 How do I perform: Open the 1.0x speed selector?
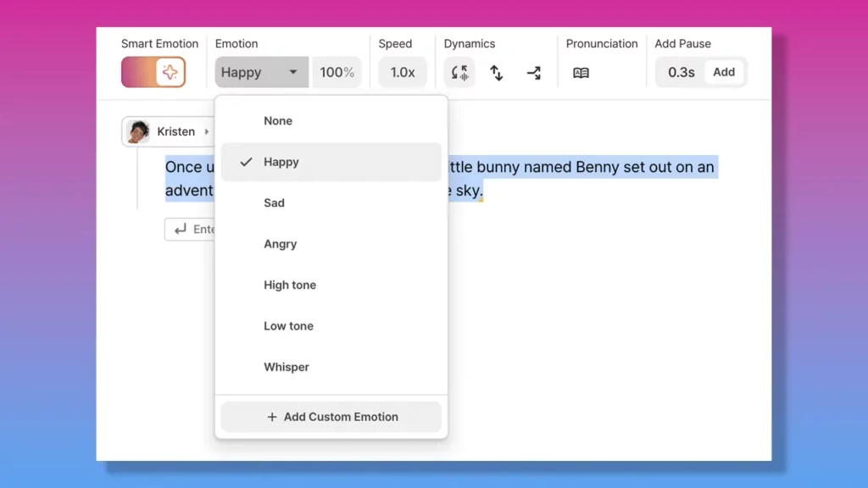402,73
